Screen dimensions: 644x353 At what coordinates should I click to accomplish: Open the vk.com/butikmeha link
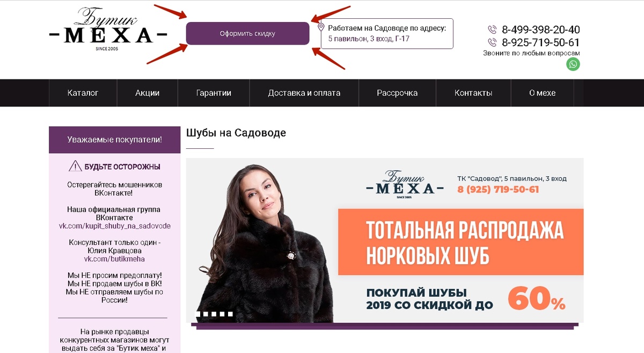tap(115, 259)
